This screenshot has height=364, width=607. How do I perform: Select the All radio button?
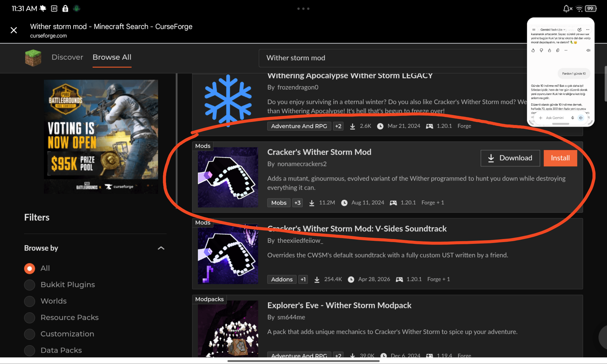pyautogui.click(x=30, y=268)
